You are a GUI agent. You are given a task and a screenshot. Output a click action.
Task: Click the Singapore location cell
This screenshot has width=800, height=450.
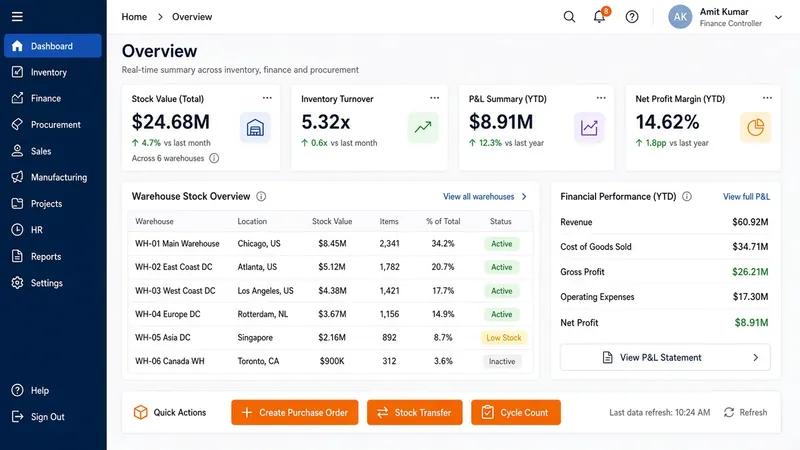coord(255,338)
